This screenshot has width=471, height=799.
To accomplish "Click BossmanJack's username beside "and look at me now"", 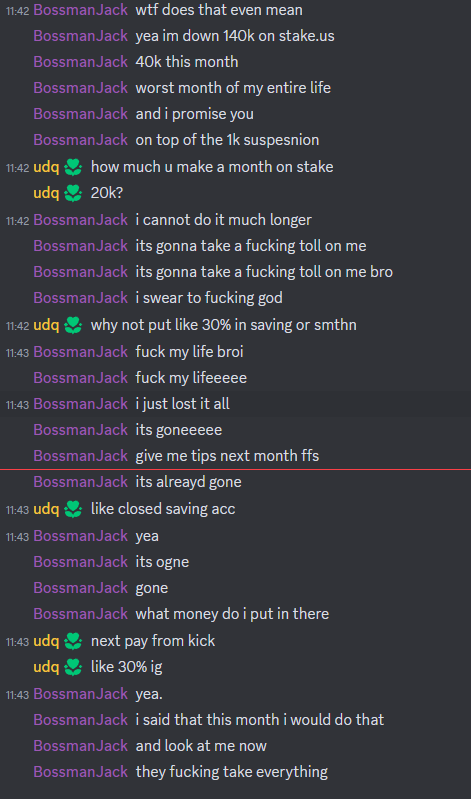I will point(81,746).
